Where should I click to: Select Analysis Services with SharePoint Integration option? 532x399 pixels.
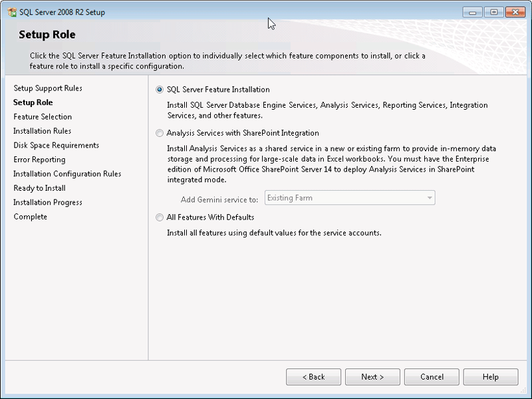coord(159,133)
